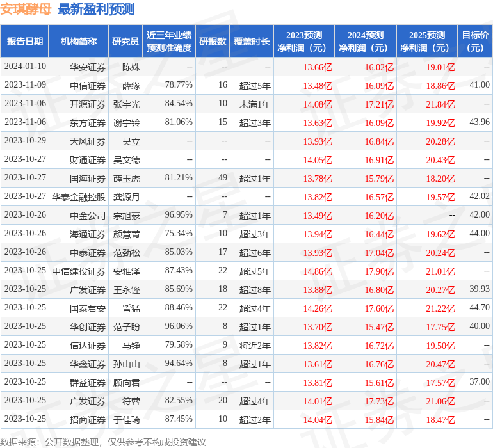Click the 机构简称 column header
Screen dimensions: 493x448
79,42
